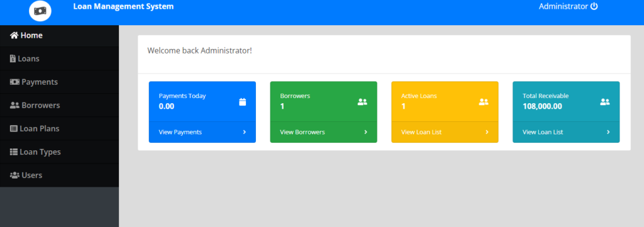644x227 pixels.
Task: Go to Borrowers in sidebar
Action: tap(59, 106)
